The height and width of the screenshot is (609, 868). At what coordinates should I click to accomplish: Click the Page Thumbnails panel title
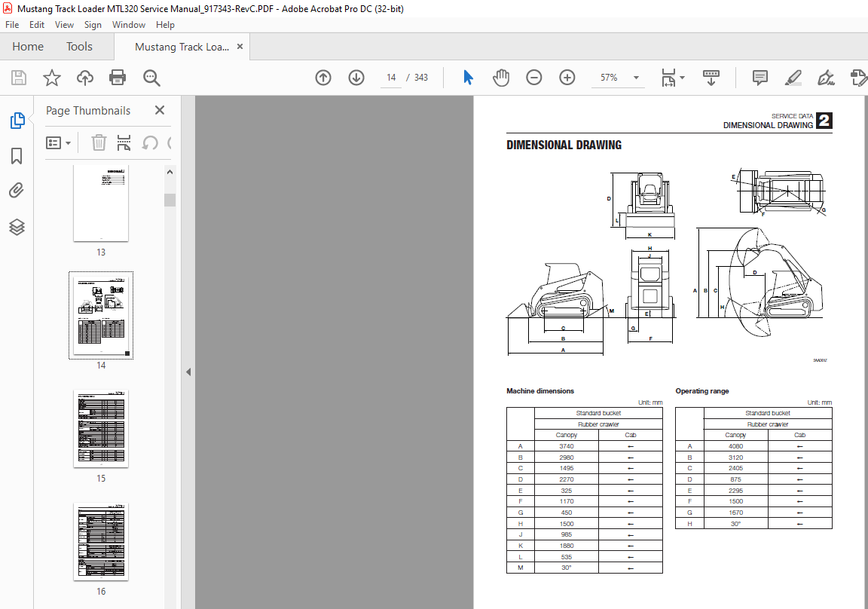(x=88, y=111)
